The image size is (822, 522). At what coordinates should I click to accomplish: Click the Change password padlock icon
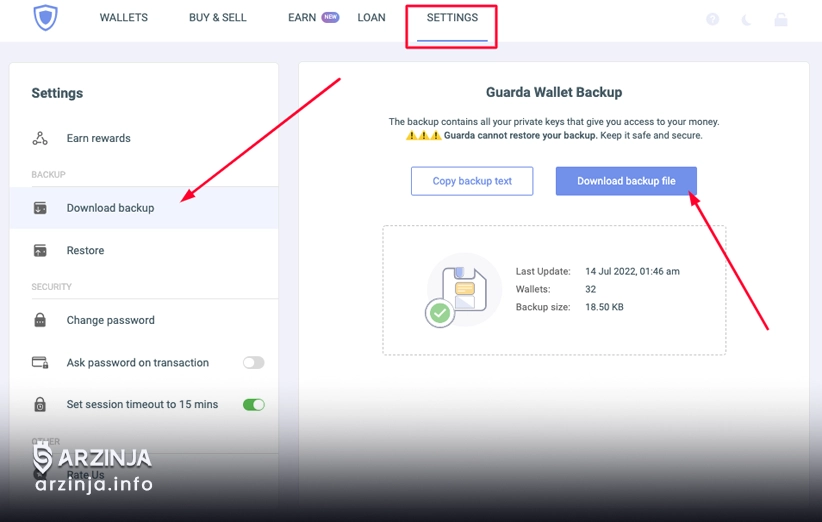pyautogui.click(x=40, y=321)
